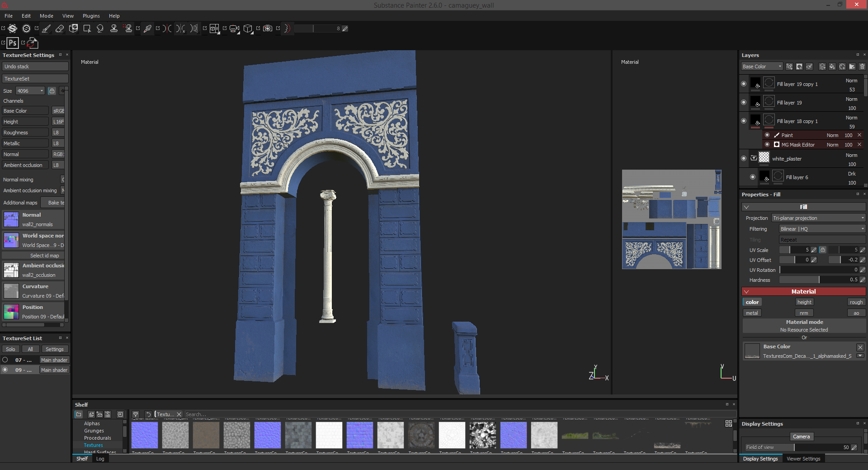Toggle visibility of MG Mask Editor
The width and height of the screenshot is (868, 470).
click(x=767, y=144)
